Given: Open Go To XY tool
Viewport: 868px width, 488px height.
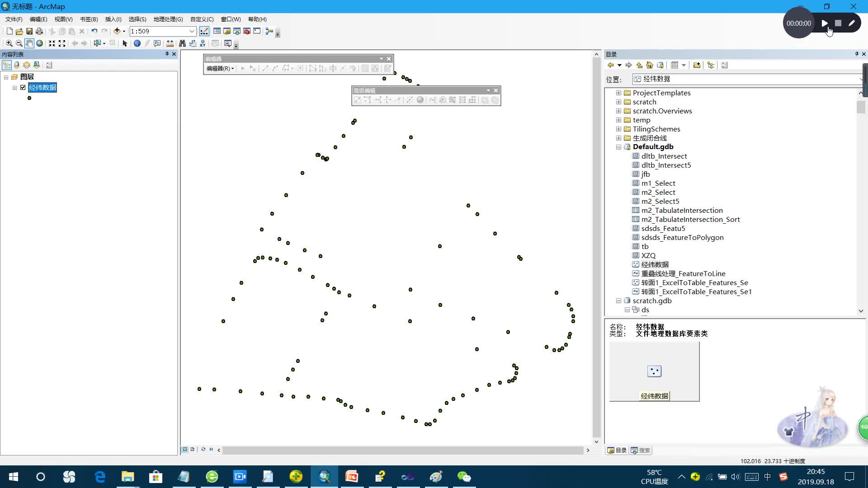Looking at the screenshot, I should 203,43.
